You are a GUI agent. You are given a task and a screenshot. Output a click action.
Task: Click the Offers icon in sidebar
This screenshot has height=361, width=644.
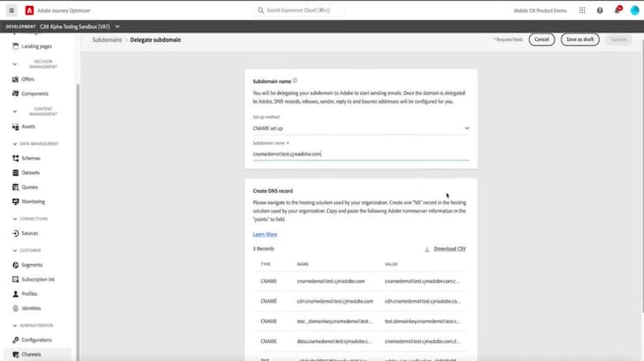tap(15, 79)
